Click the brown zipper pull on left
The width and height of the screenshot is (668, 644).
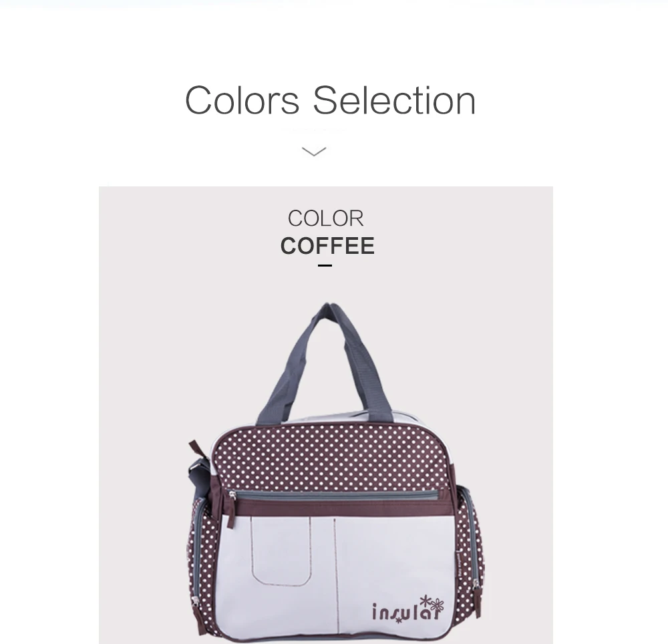(230, 511)
